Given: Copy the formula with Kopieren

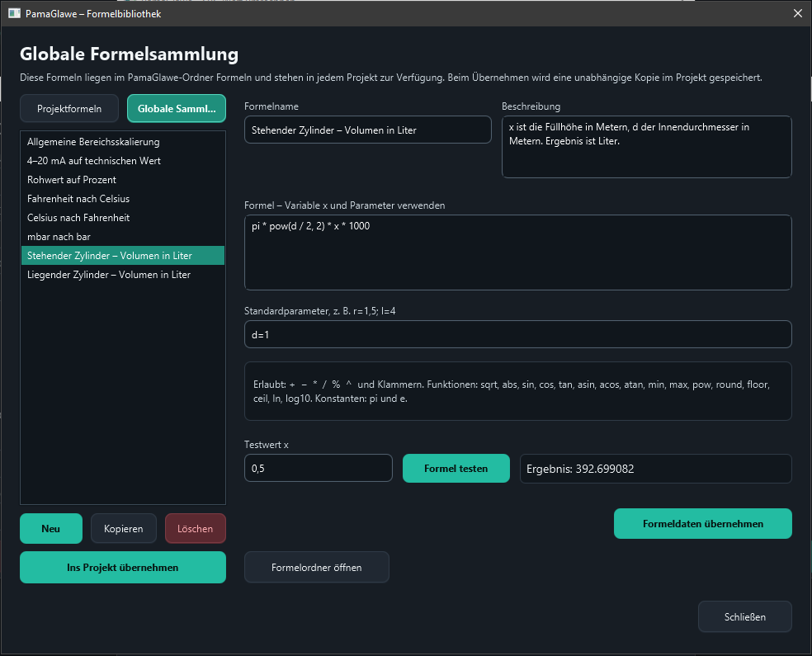Looking at the screenshot, I should tap(123, 529).
